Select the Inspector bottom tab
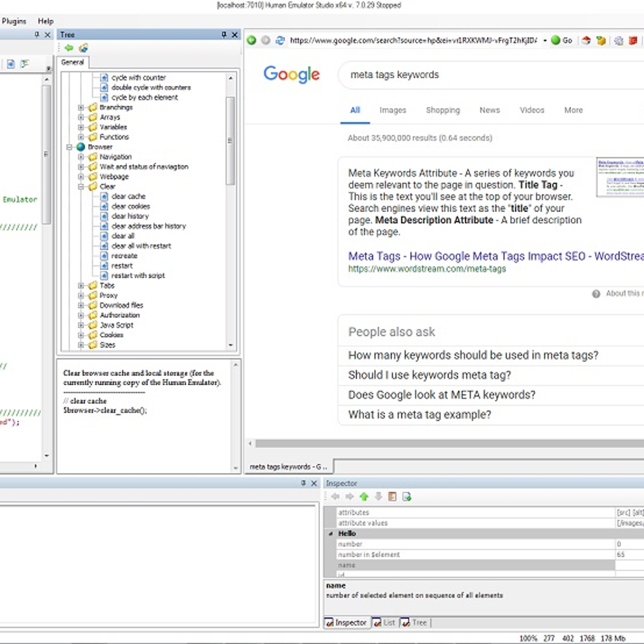Image resolution: width=644 pixels, height=644 pixels. [346, 622]
